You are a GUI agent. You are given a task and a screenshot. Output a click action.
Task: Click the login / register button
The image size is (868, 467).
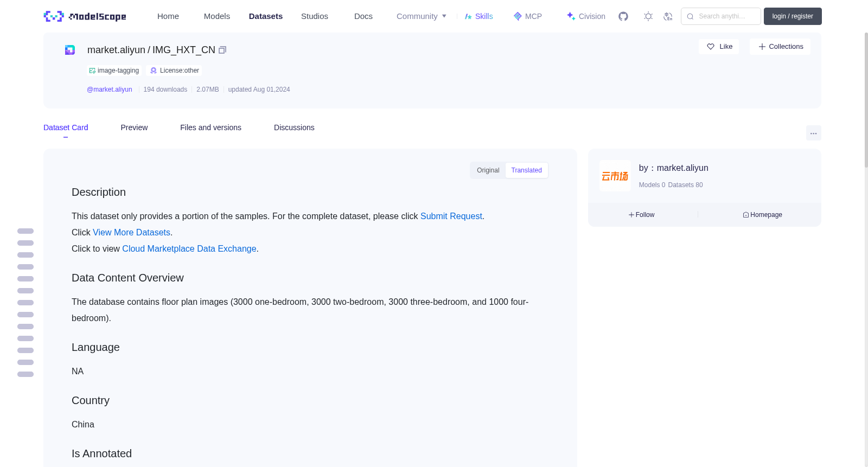coord(793,16)
